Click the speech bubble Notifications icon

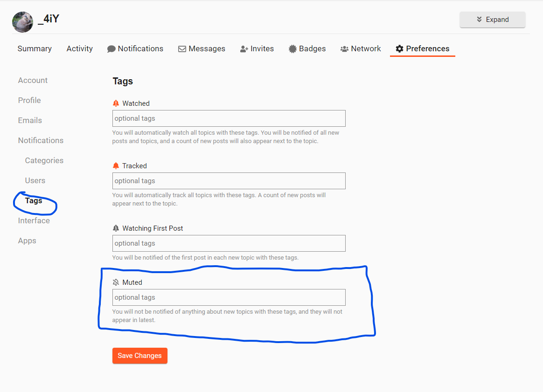click(111, 49)
